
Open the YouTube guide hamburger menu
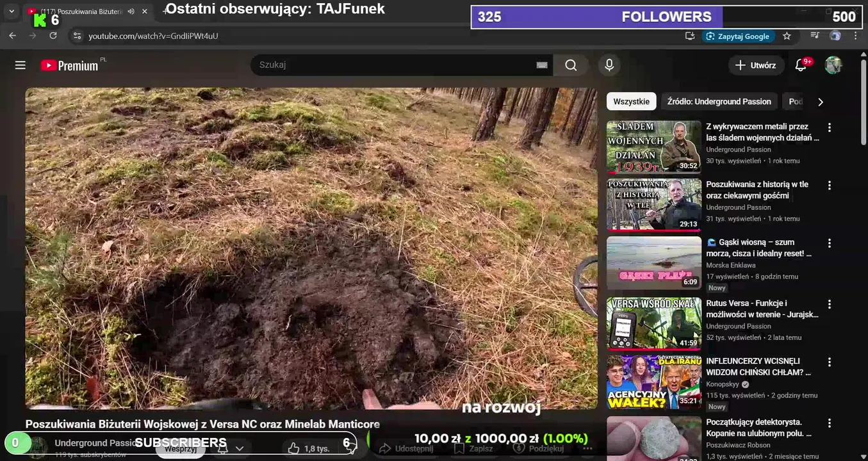point(20,65)
